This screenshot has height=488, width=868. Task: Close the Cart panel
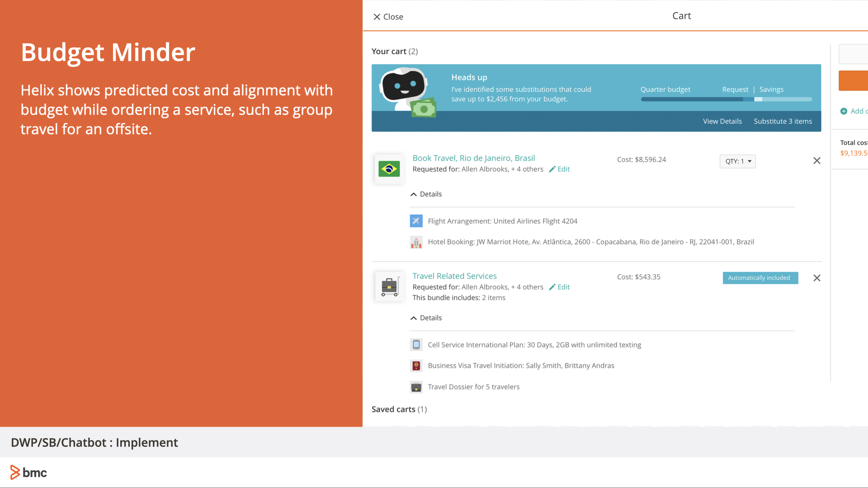coord(388,17)
